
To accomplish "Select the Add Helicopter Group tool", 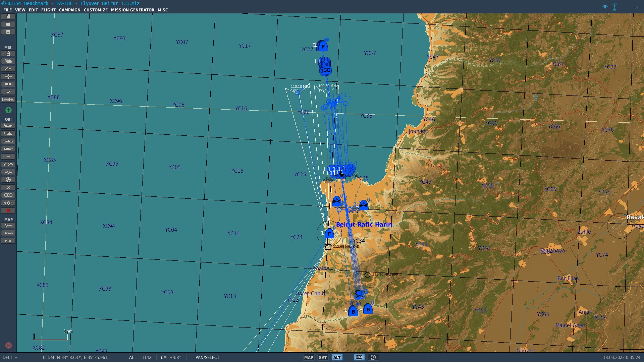I will 8,134.
